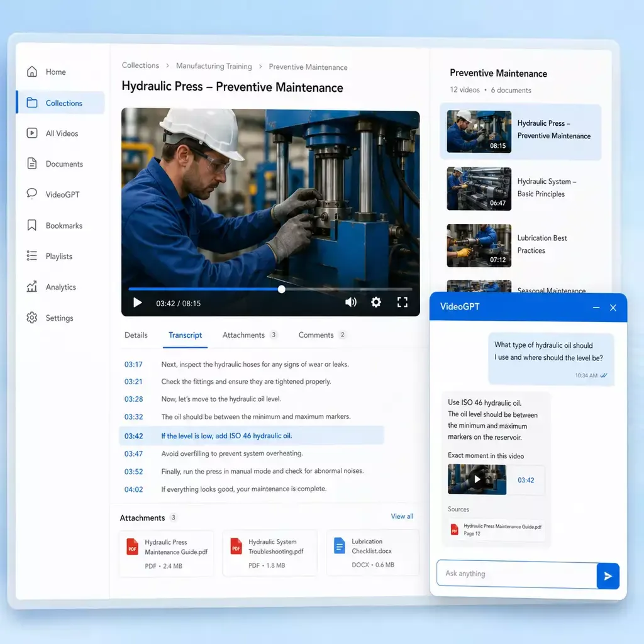Click View all attachments link
This screenshot has width=644, height=644.
[x=402, y=516]
